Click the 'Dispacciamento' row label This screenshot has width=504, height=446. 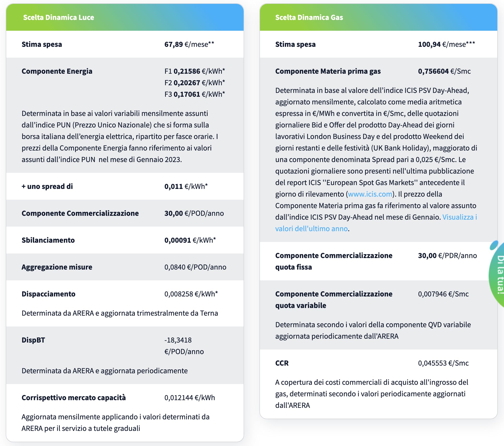tap(48, 294)
